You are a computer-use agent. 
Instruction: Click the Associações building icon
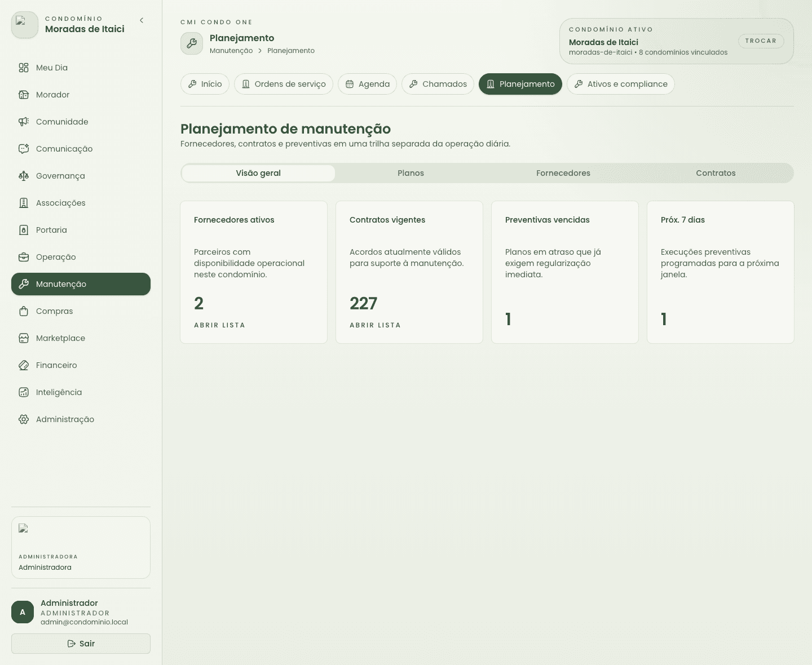tap(24, 203)
